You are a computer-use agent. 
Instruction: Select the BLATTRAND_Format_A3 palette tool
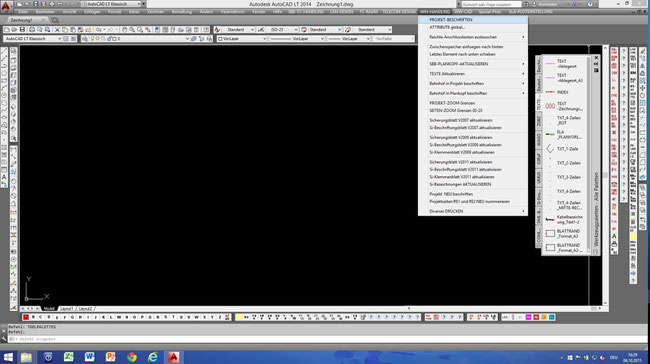[564, 234]
